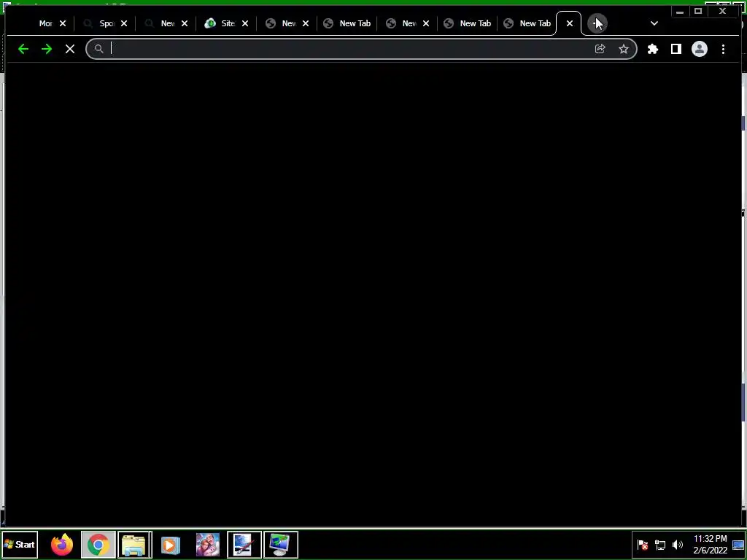Launch Firefox from the taskbar
Viewport: 747px width, 560px height.
(62, 544)
